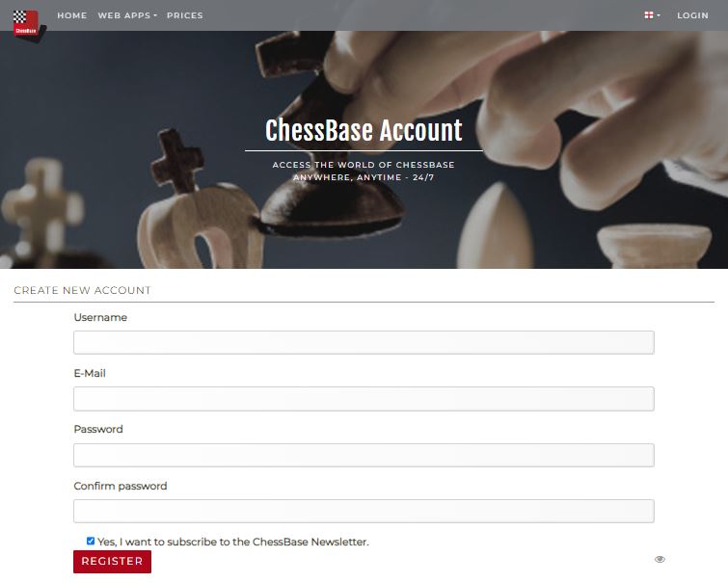Click the red Register button
Screen dimensions: 728x583
(x=113, y=561)
